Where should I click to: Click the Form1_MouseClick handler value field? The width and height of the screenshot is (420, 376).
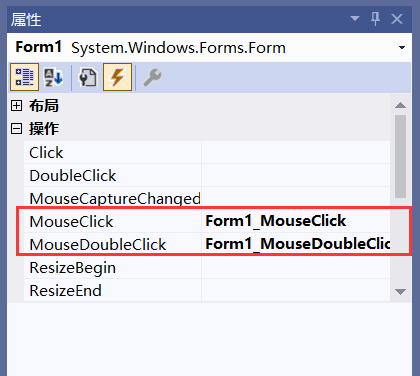click(296, 221)
